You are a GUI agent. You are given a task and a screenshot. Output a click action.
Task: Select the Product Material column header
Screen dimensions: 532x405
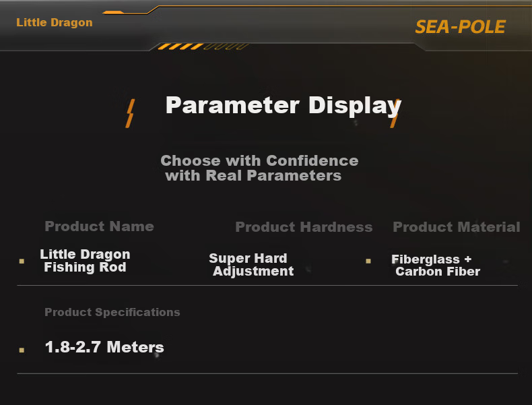457,227
